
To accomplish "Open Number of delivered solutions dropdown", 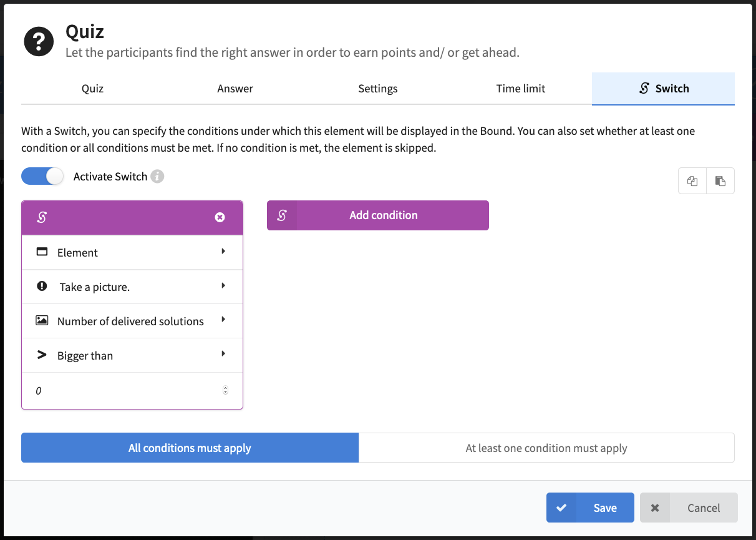I will pos(132,321).
